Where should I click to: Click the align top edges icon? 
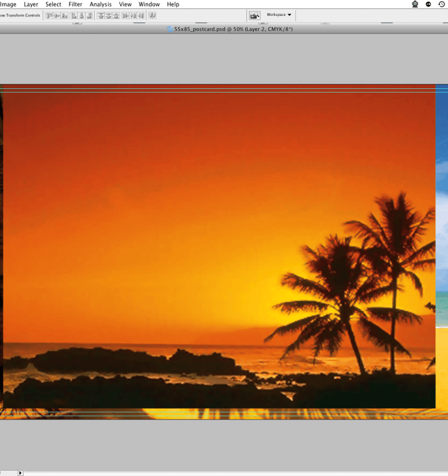49,15
